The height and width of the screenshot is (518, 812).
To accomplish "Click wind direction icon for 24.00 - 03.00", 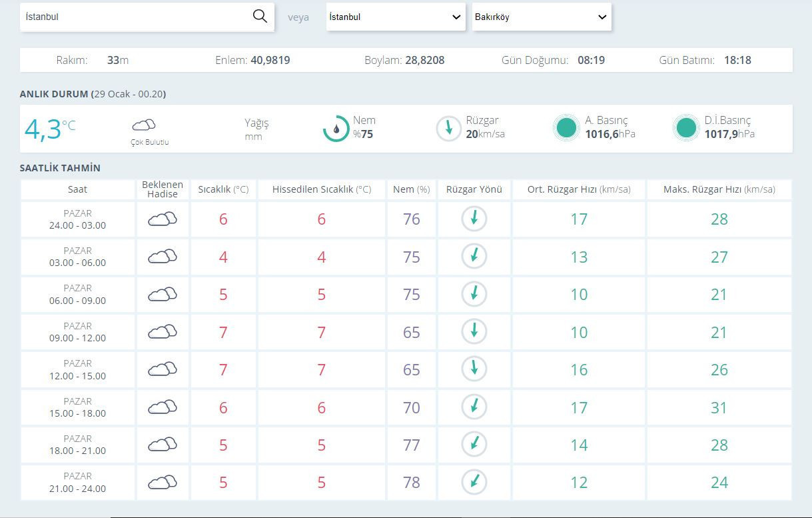I will [x=474, y=219].
